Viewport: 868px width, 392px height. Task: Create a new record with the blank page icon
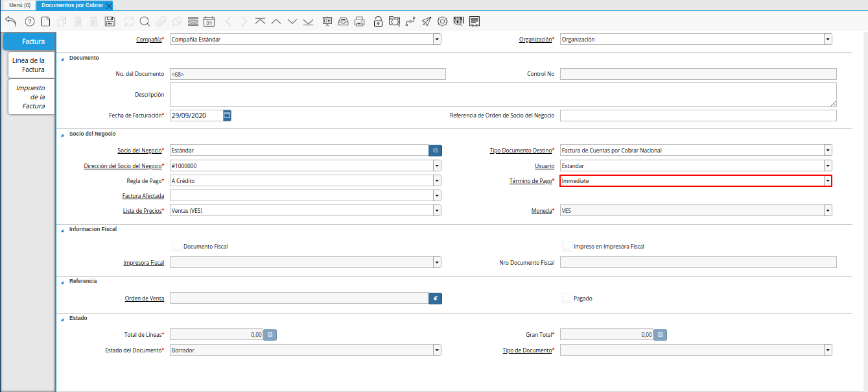tap(45, 21)
